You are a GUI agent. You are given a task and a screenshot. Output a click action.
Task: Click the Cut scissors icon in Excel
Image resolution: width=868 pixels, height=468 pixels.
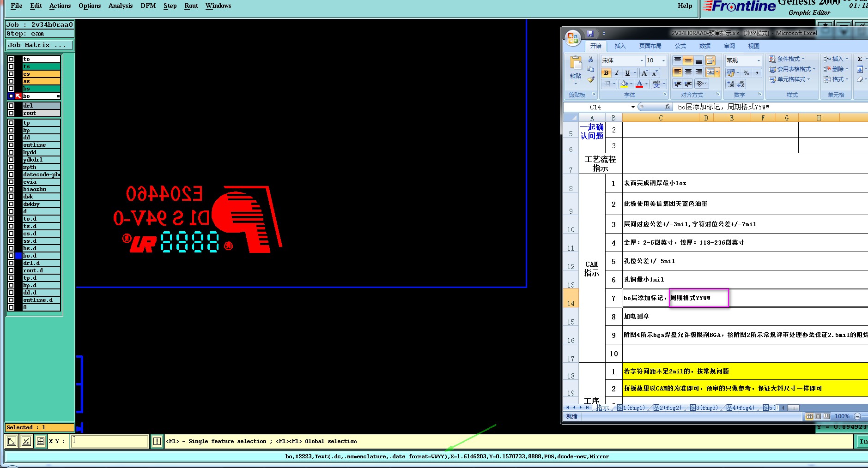point(590,60)
